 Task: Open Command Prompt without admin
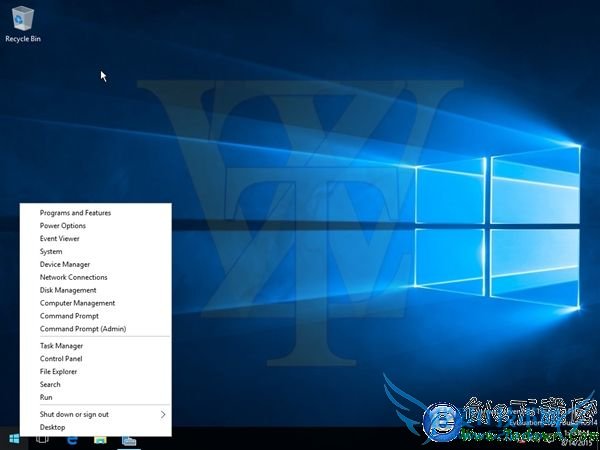pos(96,316)
